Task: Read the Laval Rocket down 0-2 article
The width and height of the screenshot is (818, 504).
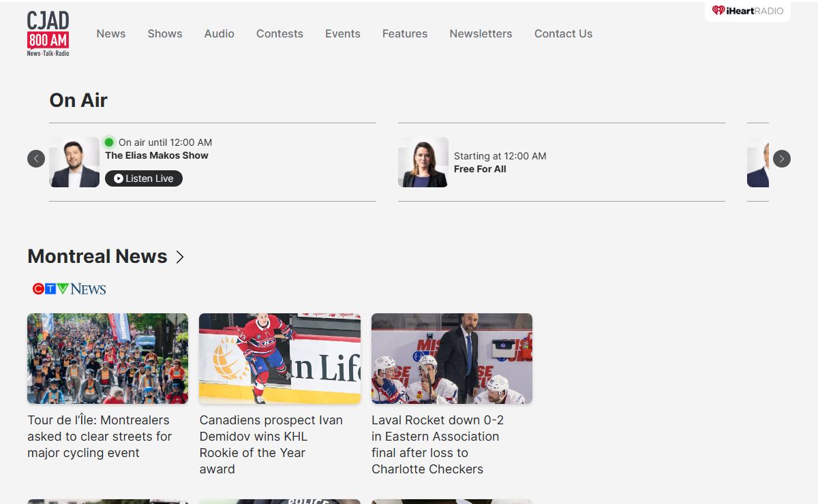Action: pyautogui.click(x=438, y=445)
